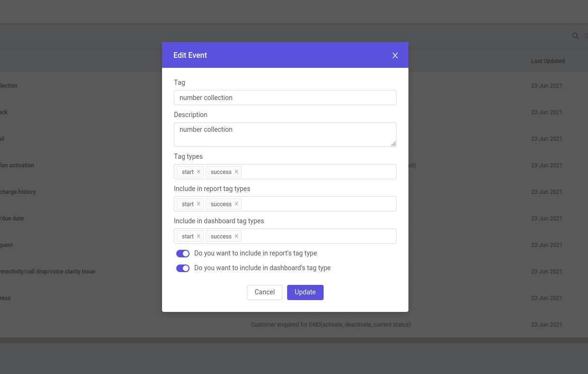Open Include in report tag types selector
This screenshot has height=374, width=588.
pos(317,204)
